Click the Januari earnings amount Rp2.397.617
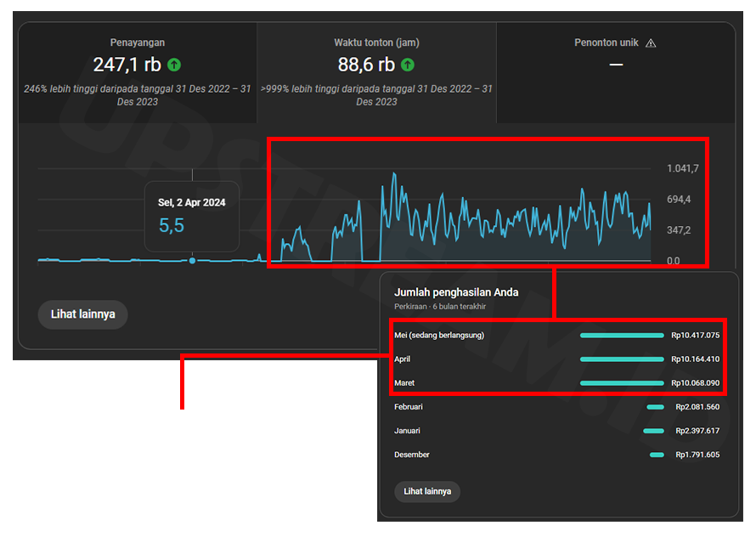756x537 pixels. click(697, 431)
